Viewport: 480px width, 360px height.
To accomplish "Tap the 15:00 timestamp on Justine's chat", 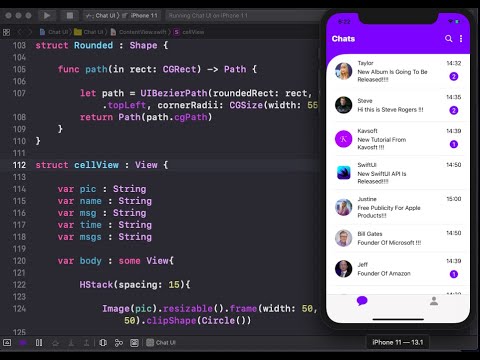I will pyautogui.click(x=454, y=199).
